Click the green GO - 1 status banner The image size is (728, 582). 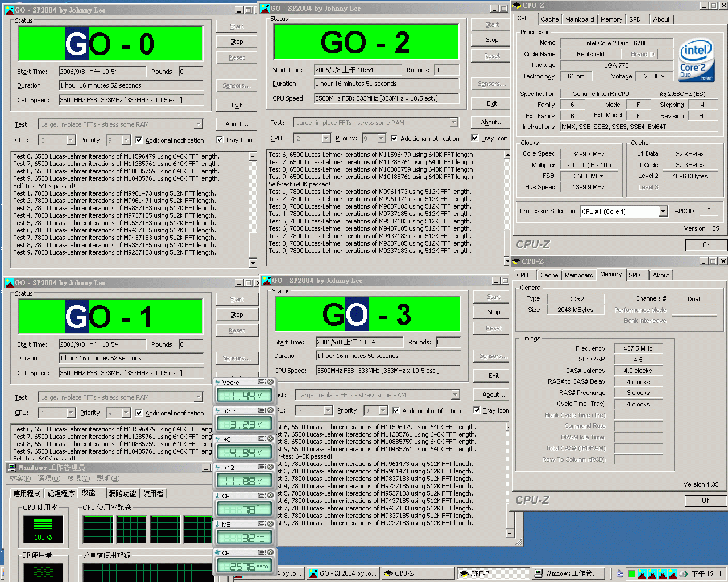(x=111, y=317)
